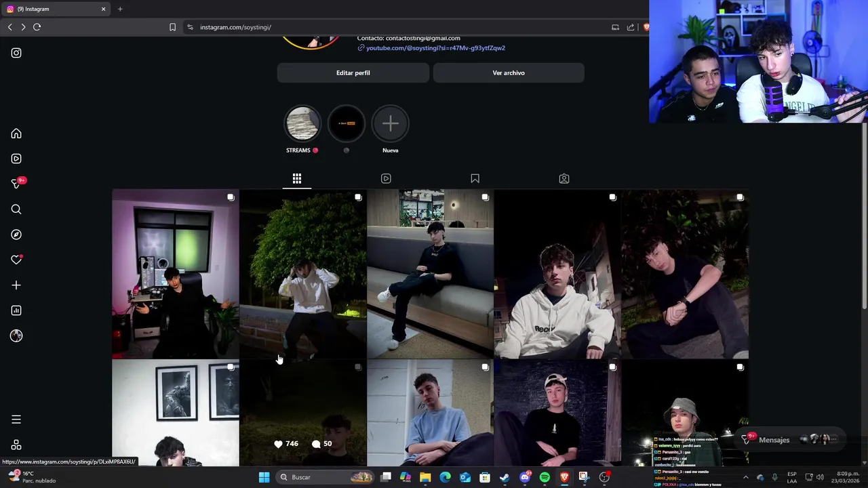Click the Instagram logo in the sidebar
The image size is (868, 488).
(x=16, y=53)
